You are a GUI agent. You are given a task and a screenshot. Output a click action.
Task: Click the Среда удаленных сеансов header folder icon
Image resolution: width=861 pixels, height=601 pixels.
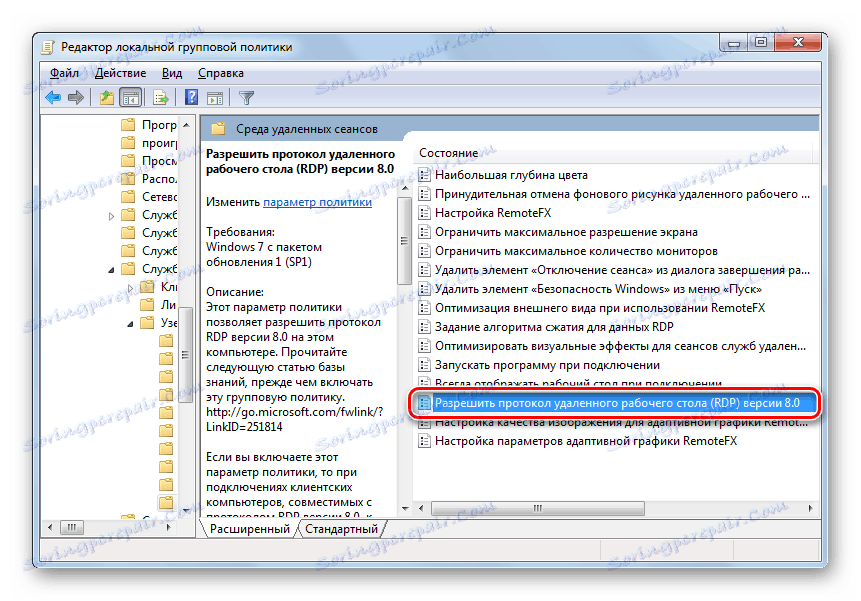pos(219,129)
